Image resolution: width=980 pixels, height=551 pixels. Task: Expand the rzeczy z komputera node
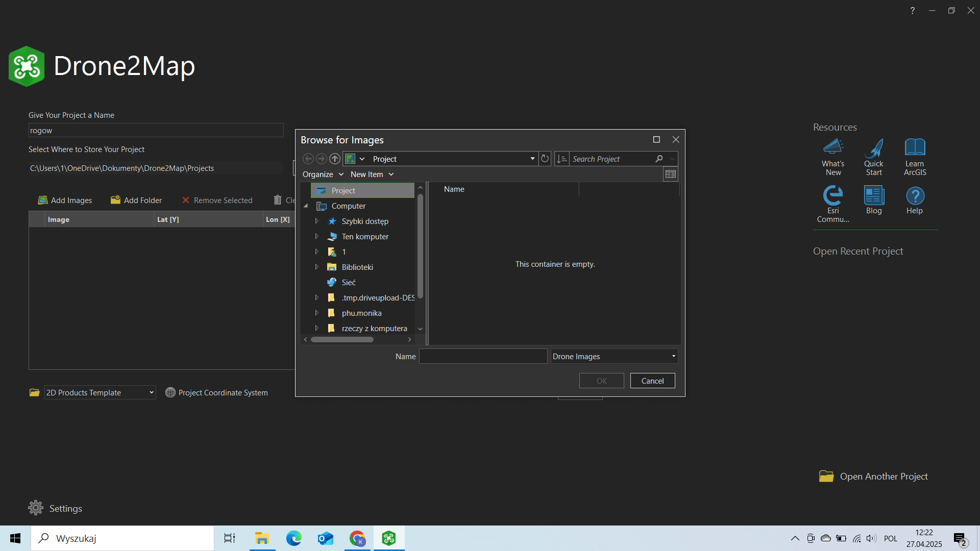pyautogui.click(x=316, y=328)
